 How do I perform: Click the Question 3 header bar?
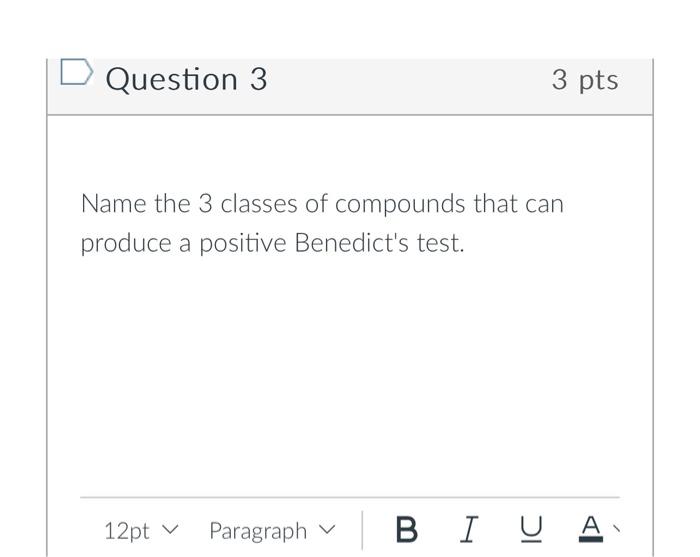(350, 87)
